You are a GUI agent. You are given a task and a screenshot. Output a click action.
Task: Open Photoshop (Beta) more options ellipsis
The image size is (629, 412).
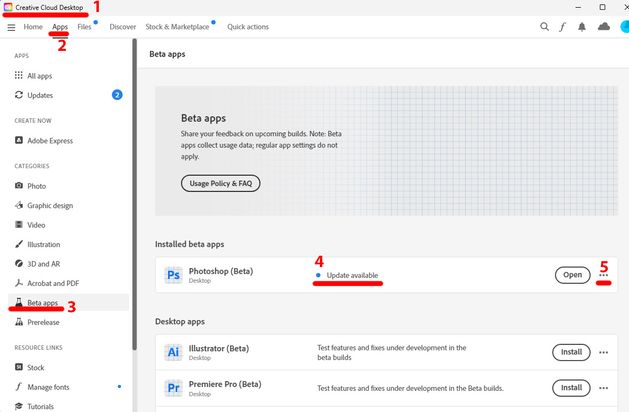[x=603, y=275]
